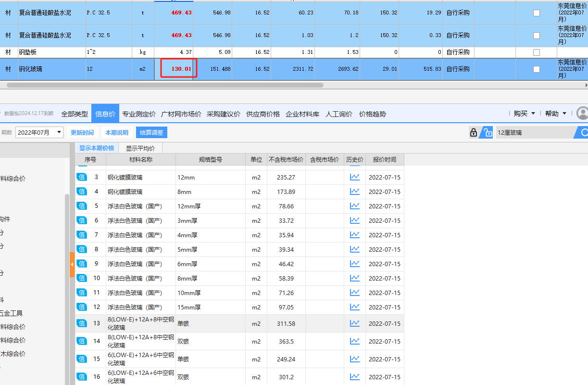Switch to the 供应商价格 tab
Viewport: 588px width, 385px height.
point(263,114)
